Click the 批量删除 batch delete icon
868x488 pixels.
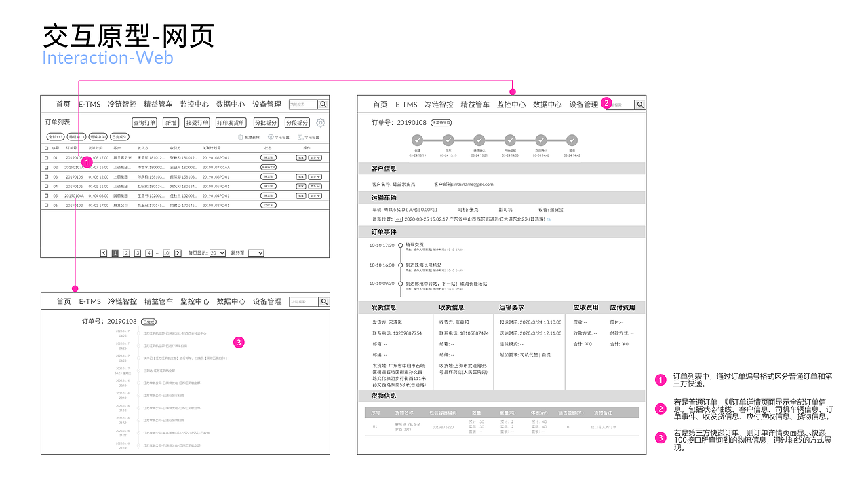(241, 137)
